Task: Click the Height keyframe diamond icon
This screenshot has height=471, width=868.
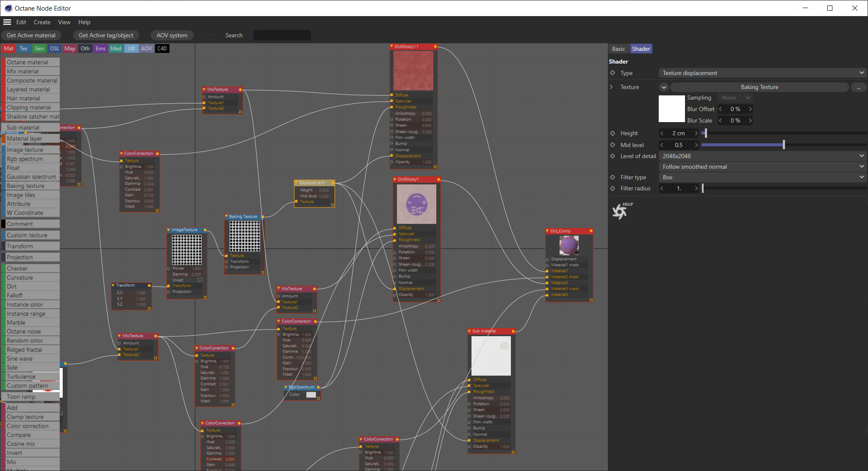Action: pos(613,133)
